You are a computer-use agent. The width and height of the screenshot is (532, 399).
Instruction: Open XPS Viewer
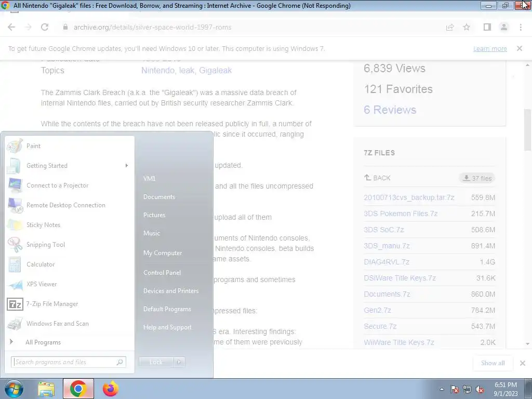click(x=70, y=284)
